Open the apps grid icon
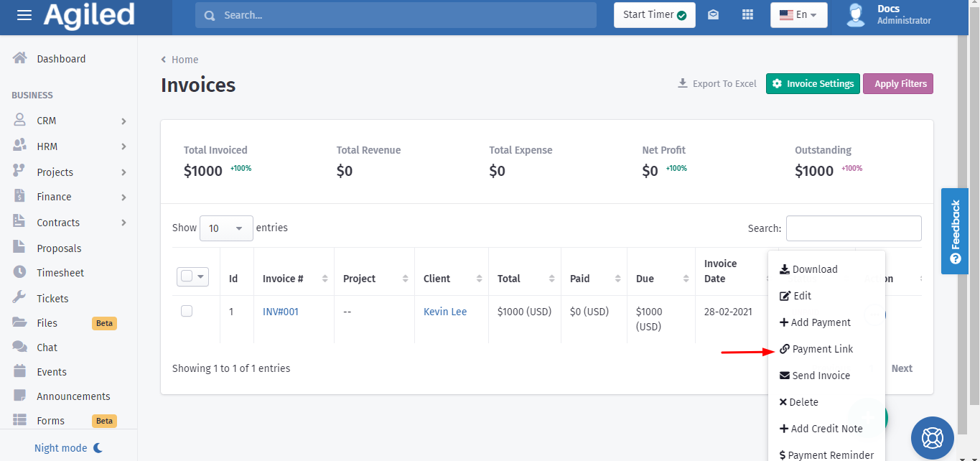The image size is (980, 461). pyautogui.click(x=747, y=15)
